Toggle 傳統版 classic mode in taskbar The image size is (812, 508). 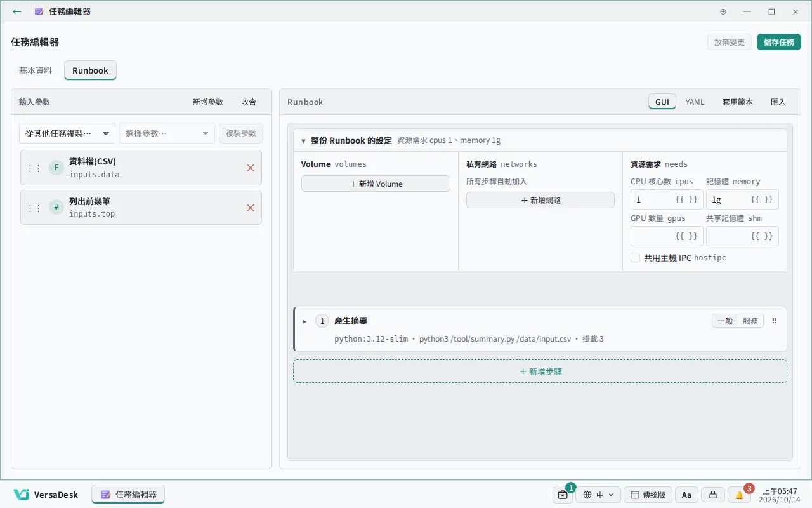(648, 495)
